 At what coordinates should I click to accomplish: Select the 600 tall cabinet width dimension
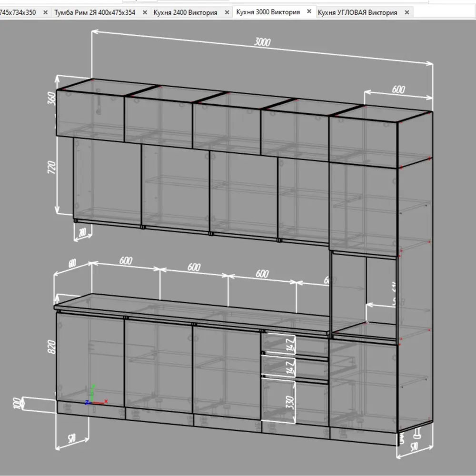[398, 89]
